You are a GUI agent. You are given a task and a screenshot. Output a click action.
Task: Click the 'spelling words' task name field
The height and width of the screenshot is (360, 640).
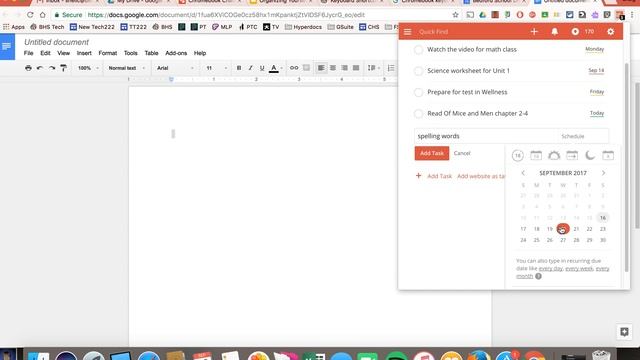pos(485,136)
